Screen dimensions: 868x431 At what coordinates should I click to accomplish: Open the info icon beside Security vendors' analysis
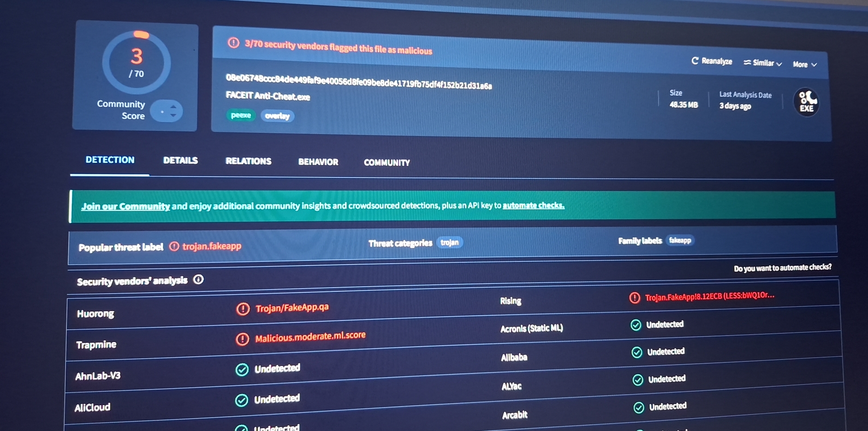click(198, 279)
